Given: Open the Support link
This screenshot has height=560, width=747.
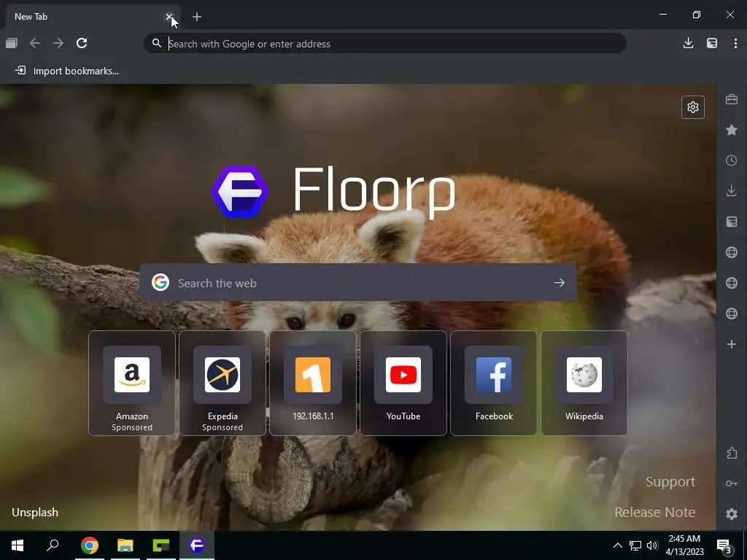Looking at the screenshot, I should (x=670, y=481).
